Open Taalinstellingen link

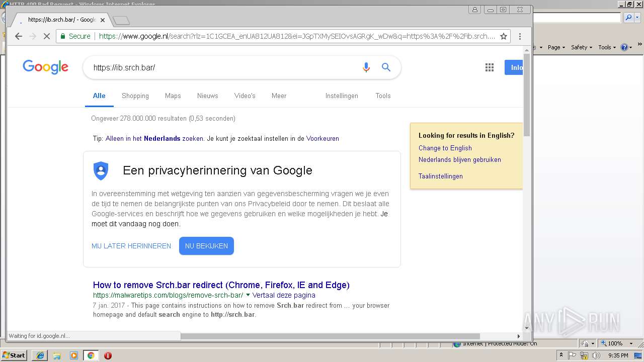point(441,176)
